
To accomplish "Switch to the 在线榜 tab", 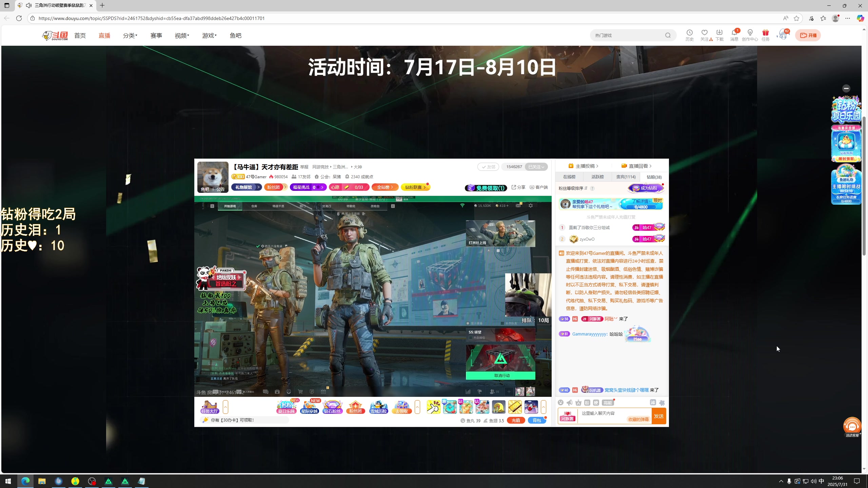I will click(569, 177).
